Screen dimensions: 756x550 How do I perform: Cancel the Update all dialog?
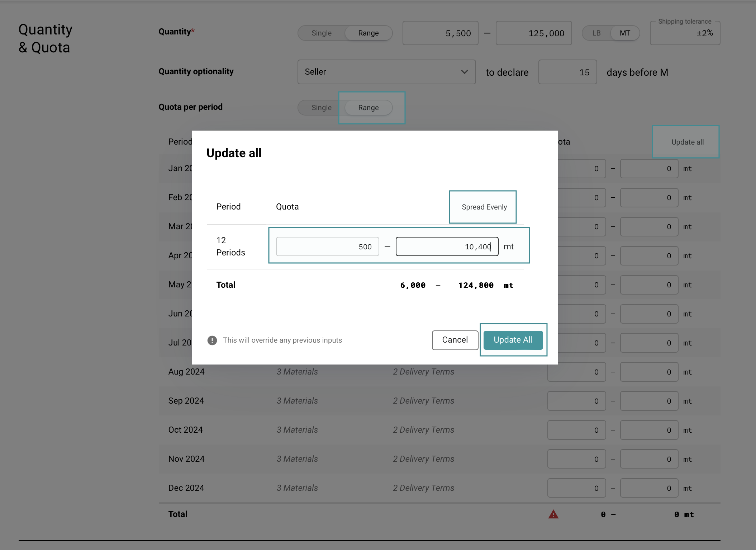click(455, 340)
